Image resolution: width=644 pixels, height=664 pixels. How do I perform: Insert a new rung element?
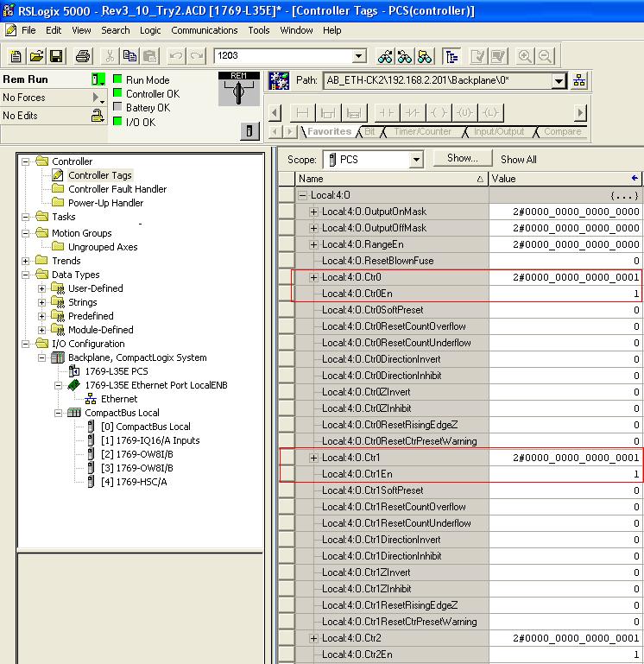[x=302, y=112]
